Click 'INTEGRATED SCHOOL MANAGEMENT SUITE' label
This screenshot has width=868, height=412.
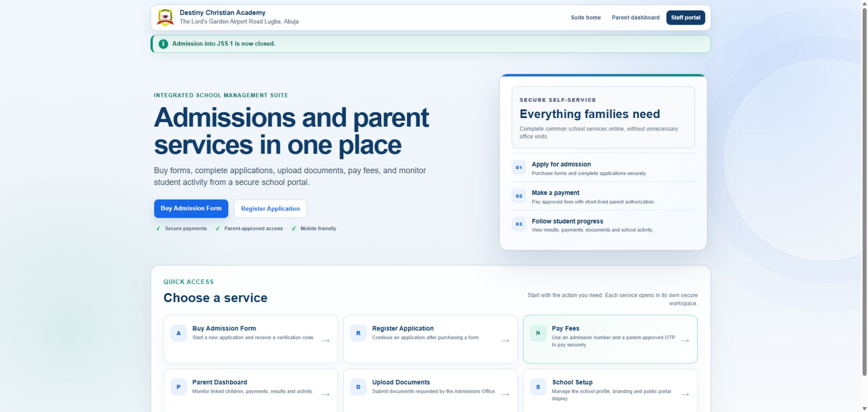[x=221, y=95]
